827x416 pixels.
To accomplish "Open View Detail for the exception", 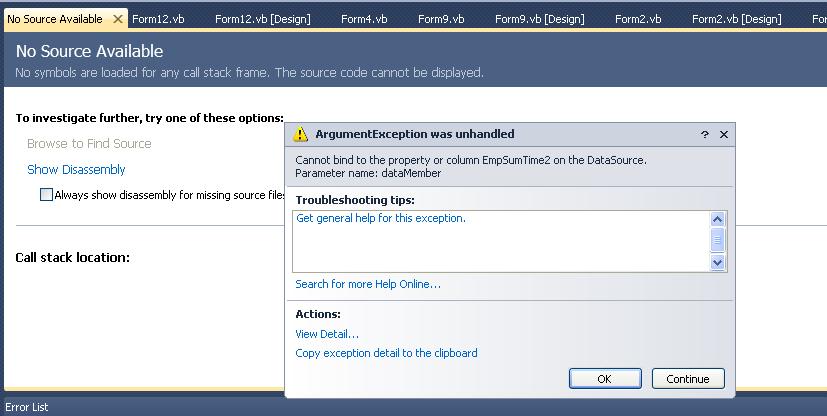I will tap(327, 334).
